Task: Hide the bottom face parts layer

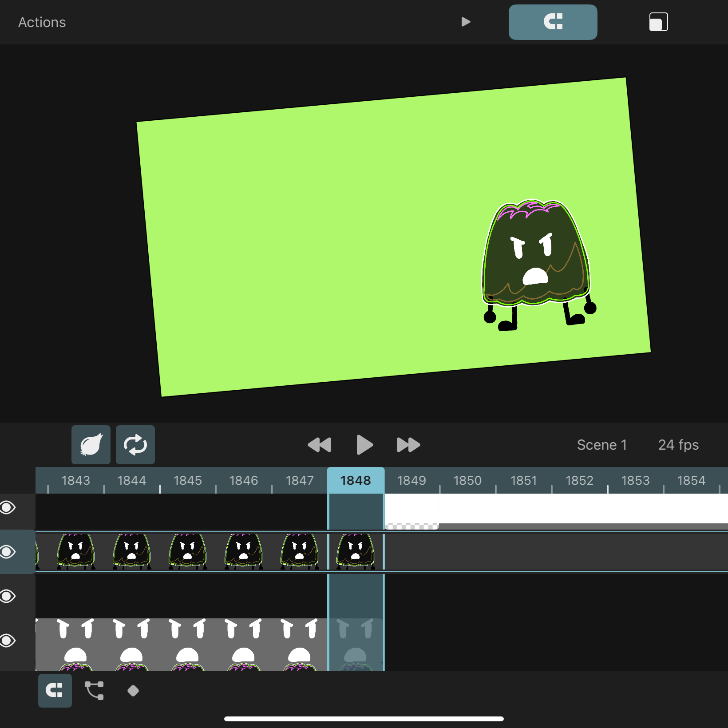Action: coord(8,641)
